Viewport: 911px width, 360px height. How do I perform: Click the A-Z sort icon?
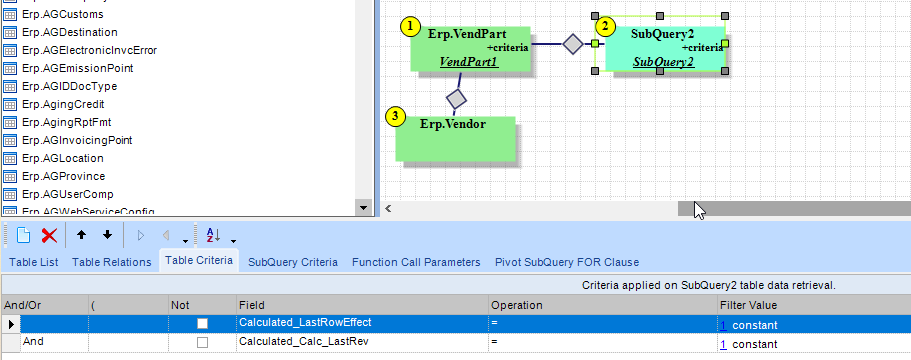[213, 235]
